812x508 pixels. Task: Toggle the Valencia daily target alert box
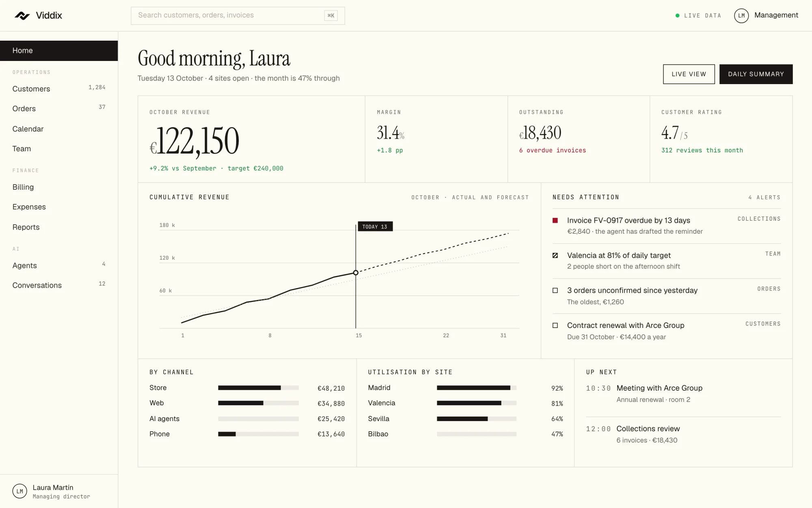tap(555, 255)
